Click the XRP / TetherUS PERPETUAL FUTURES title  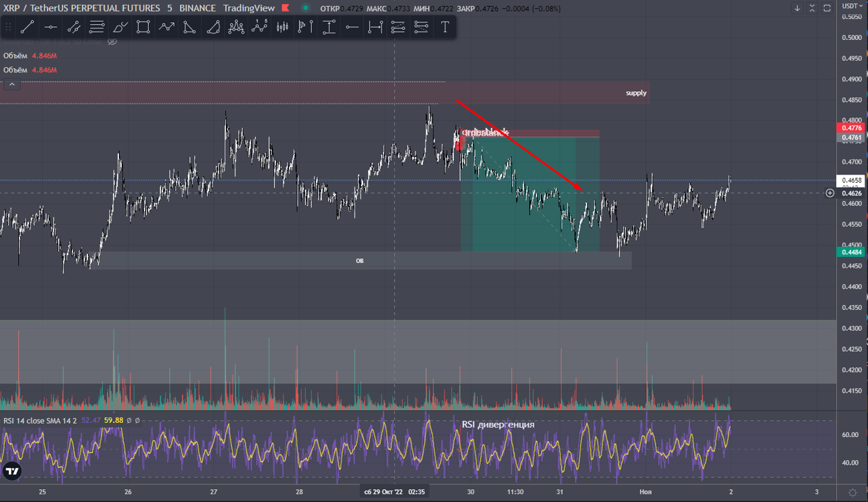(x=82, y=8)
